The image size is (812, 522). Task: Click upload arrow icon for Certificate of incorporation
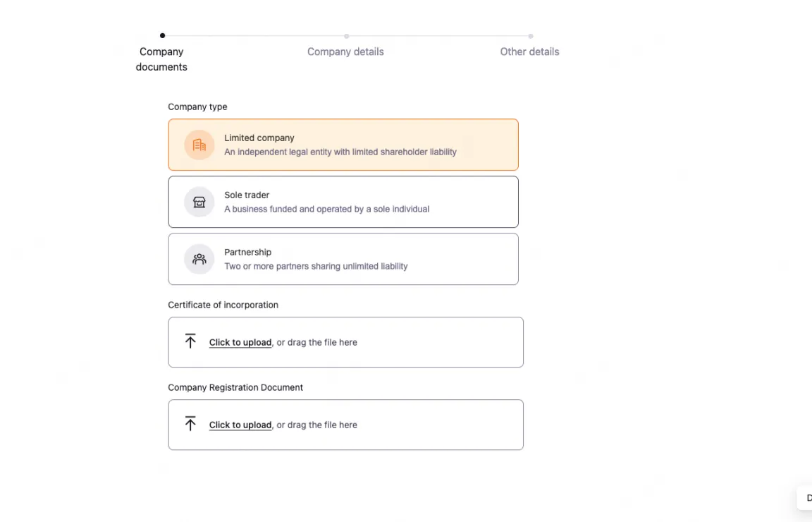point(190,341)
